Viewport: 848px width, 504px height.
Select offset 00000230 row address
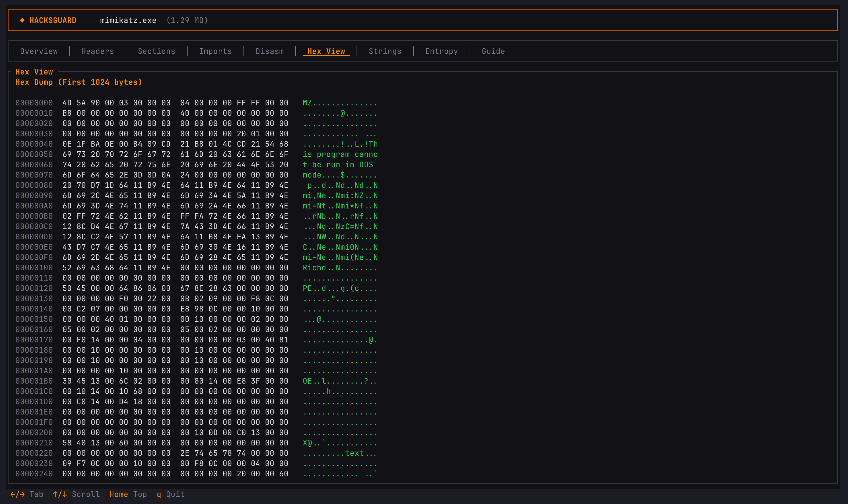pos(34,464)
